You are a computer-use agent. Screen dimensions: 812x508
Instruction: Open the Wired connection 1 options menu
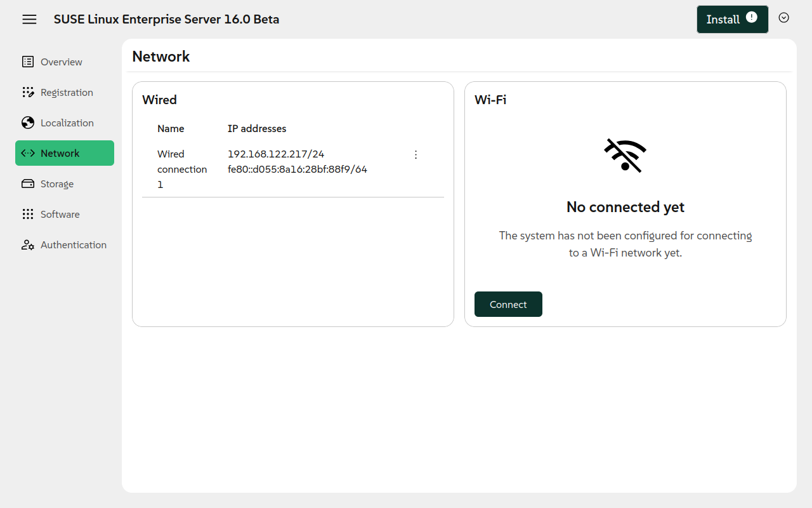point(416,154)
